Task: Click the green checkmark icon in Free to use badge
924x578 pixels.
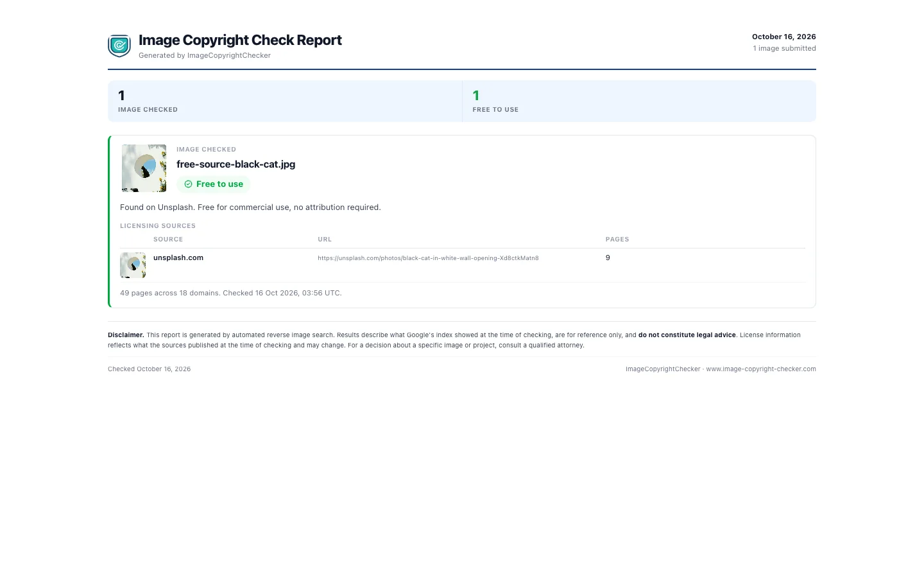Action: click(x=188, y=184)
